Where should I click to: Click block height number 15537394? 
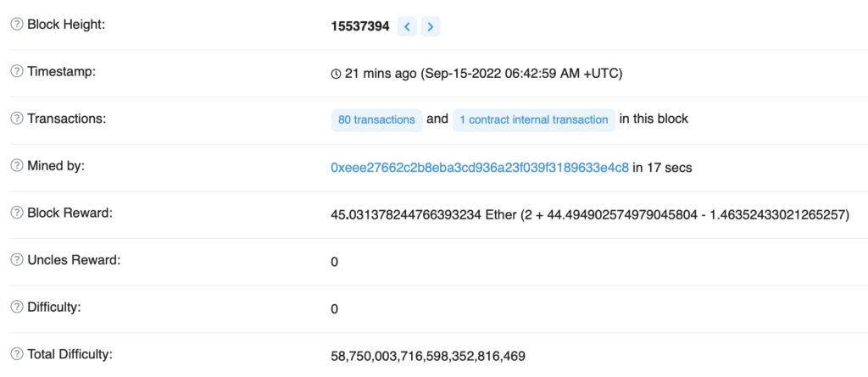pyautogui.click(x=360, y=26)
